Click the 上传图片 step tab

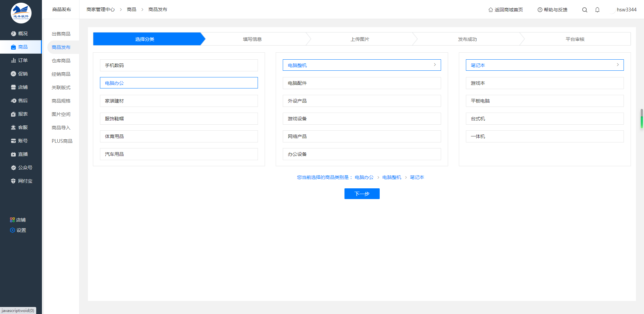click(360, 39)
